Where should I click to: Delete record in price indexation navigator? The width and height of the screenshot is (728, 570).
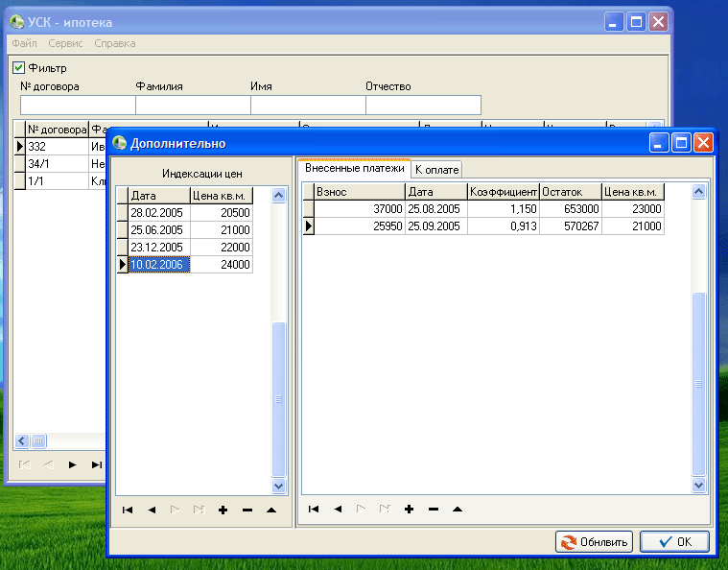click(247, 510)
